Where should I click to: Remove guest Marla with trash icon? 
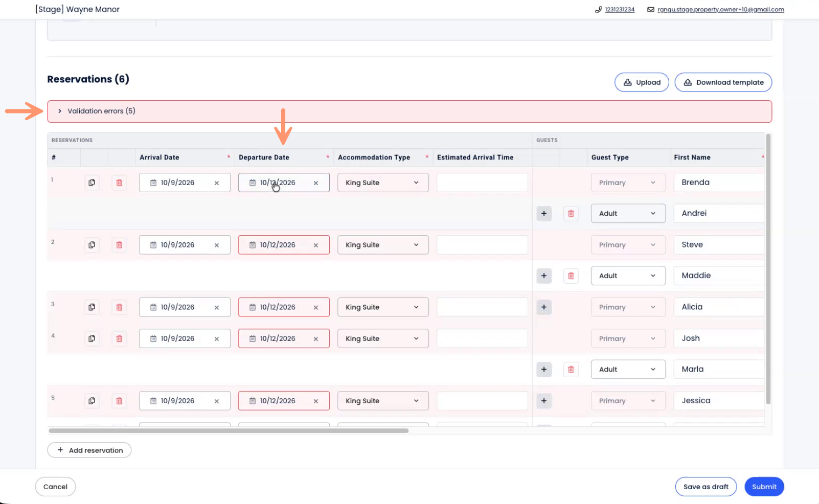[x=571, y=370]
